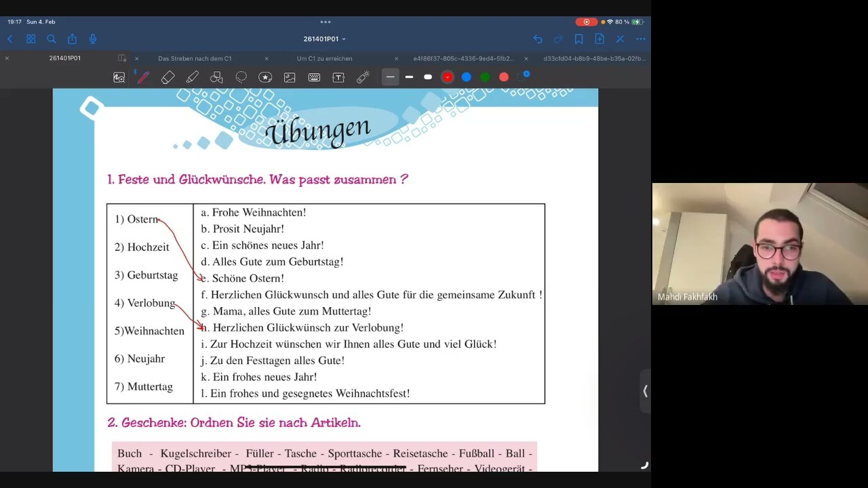Select the Shapes tool
Image resolution: width=868 pixels, height=488 pixels.
(216, 77)
